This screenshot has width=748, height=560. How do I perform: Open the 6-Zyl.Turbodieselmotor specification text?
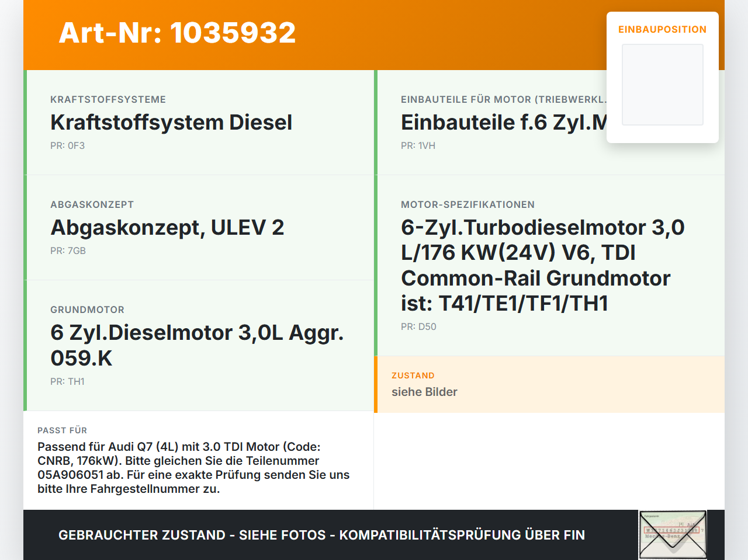543,265
